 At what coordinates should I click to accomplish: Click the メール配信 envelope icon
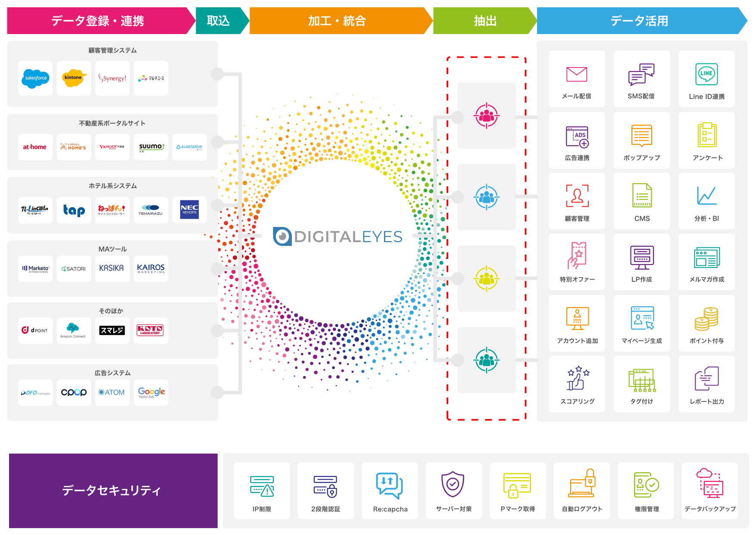[x=577, y=74]
